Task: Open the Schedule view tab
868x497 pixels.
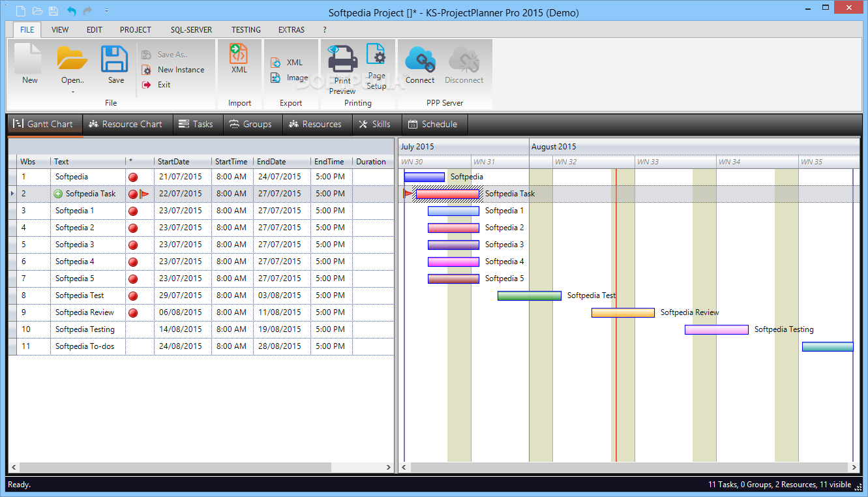Action: pos(433,125)
